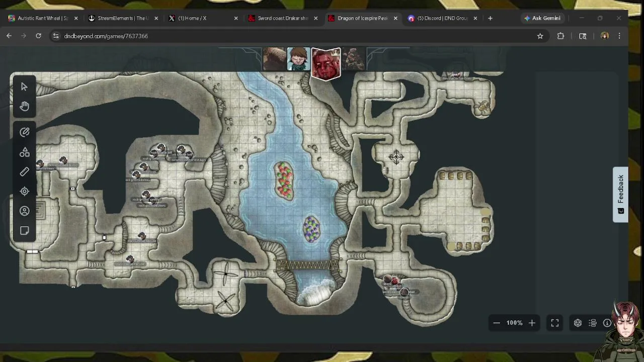
Task: Select the highlighted red-faced character portrait
Action: pyautogui.click(x=326, y=64)
